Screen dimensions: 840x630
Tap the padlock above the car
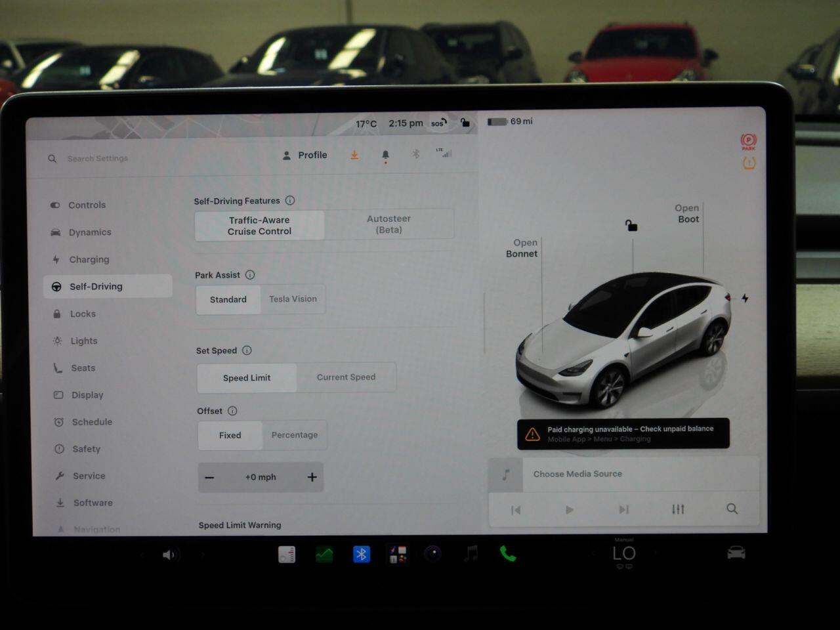(631, 225)
